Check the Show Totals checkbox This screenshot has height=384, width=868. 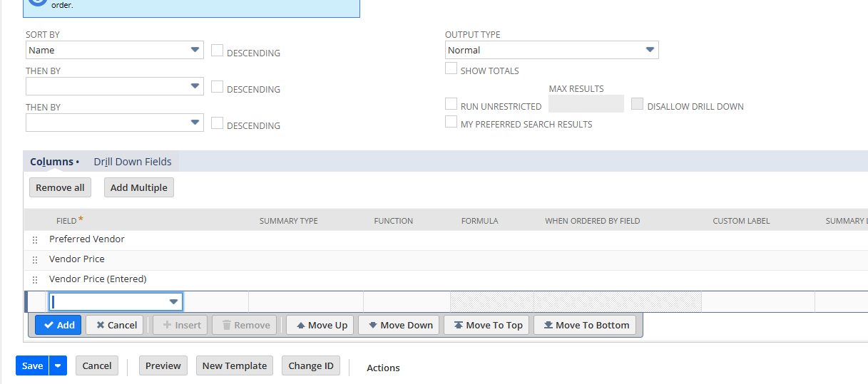tap(451, 68)
